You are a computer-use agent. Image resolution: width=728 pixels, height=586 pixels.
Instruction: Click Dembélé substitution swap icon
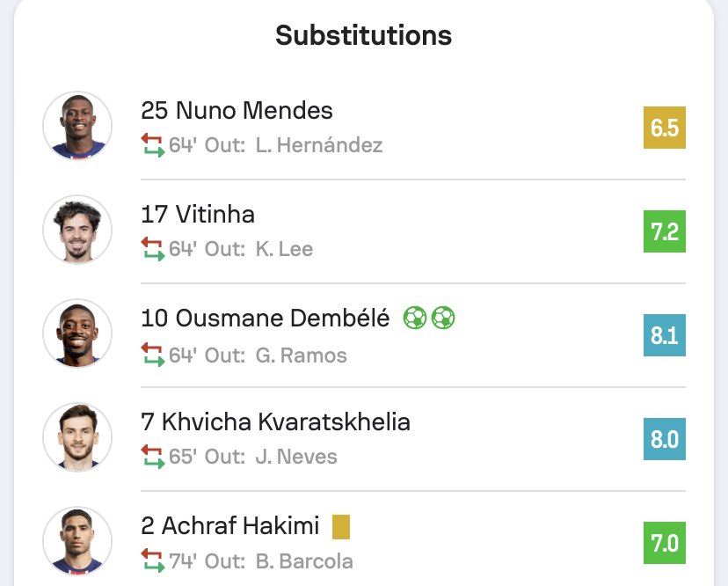click(153, 355)
